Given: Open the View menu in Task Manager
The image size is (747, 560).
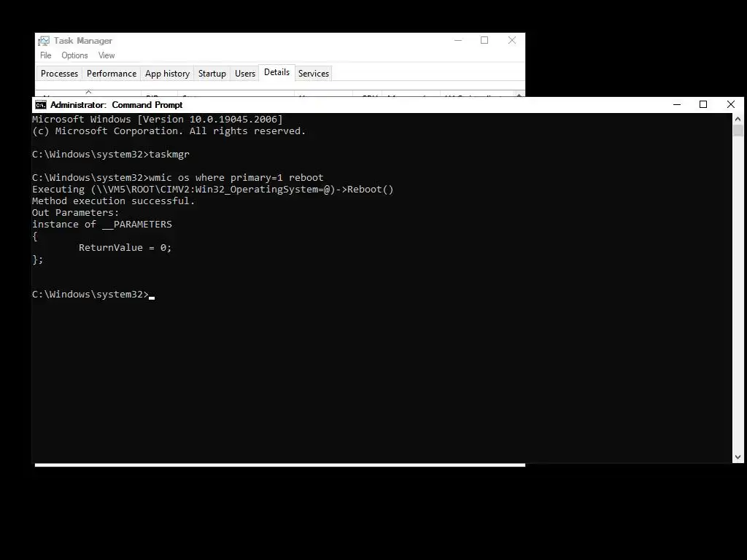Looking at the screenshot, I should pos(107,55).
